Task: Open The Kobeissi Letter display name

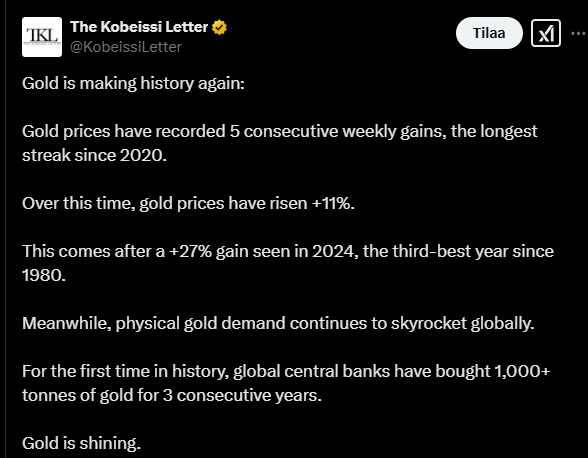Action: click(x=139, y=27)
